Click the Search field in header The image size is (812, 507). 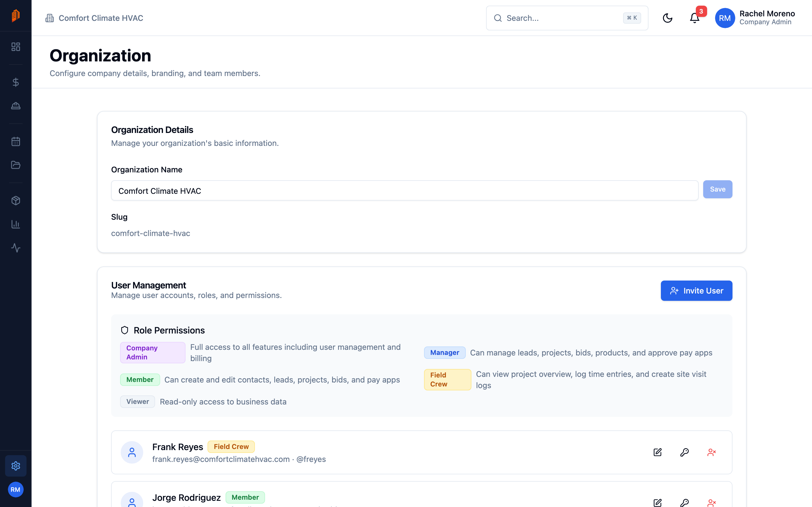click(x=567, y=18)
